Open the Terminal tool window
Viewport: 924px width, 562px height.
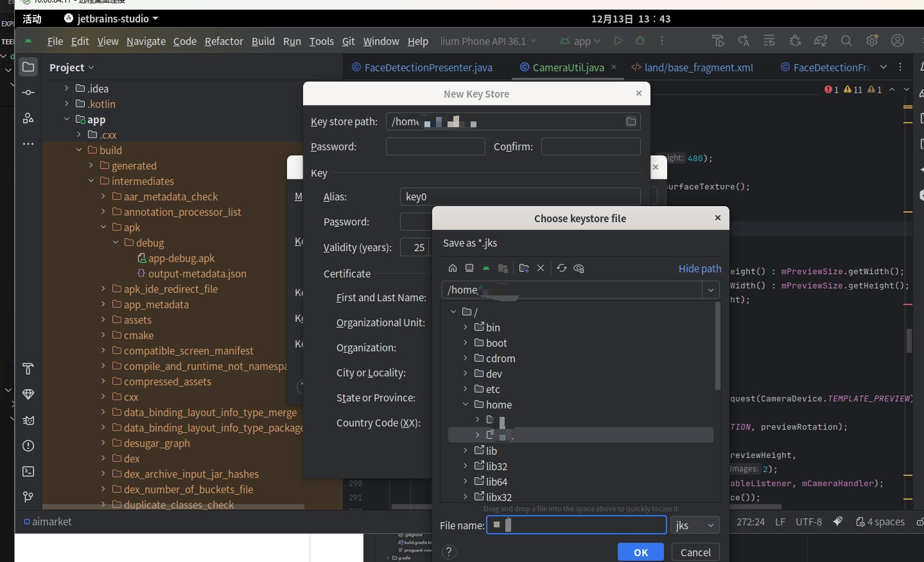28,472
